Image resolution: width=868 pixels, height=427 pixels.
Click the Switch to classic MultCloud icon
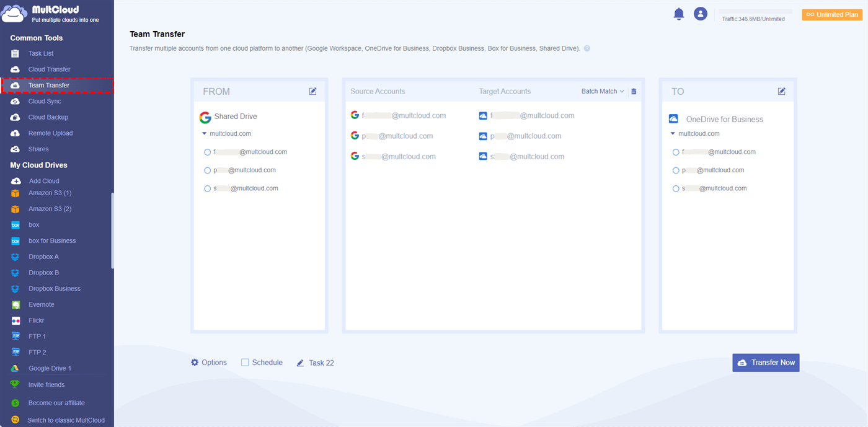[x=15, y=420]
